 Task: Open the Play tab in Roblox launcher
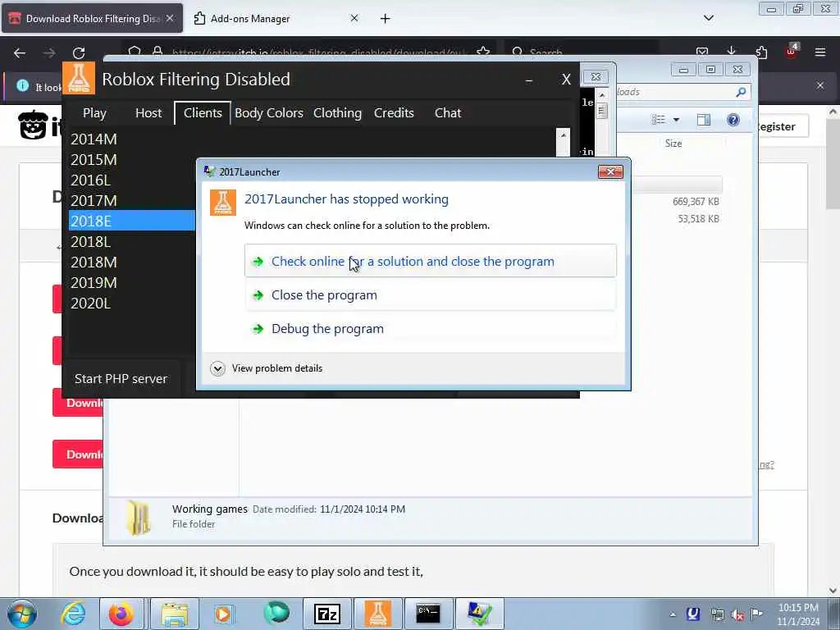coord(94,113)
